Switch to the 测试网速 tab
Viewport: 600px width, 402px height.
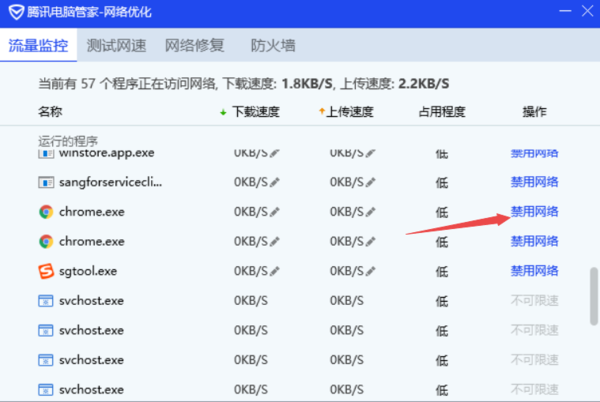[117, 46]
